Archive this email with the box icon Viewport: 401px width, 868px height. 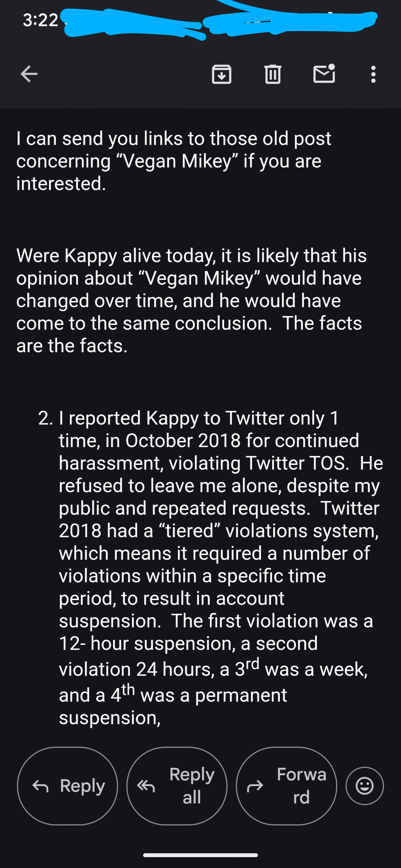point(222,74)
